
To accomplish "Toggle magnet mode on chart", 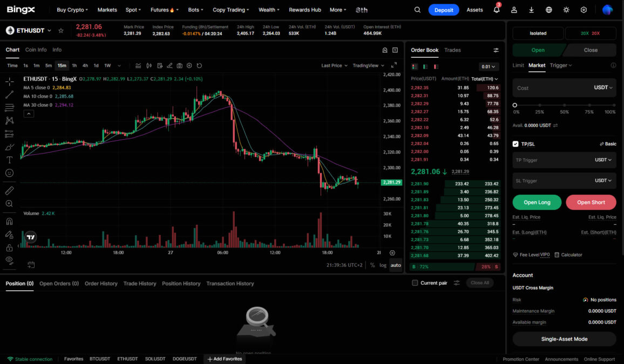I will (10, 221).
